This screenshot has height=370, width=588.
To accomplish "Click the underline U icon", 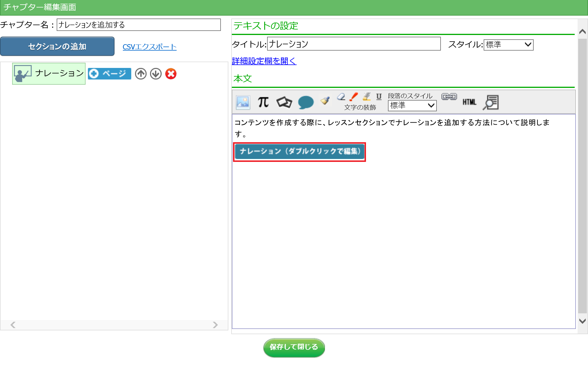I will point(379,97).
